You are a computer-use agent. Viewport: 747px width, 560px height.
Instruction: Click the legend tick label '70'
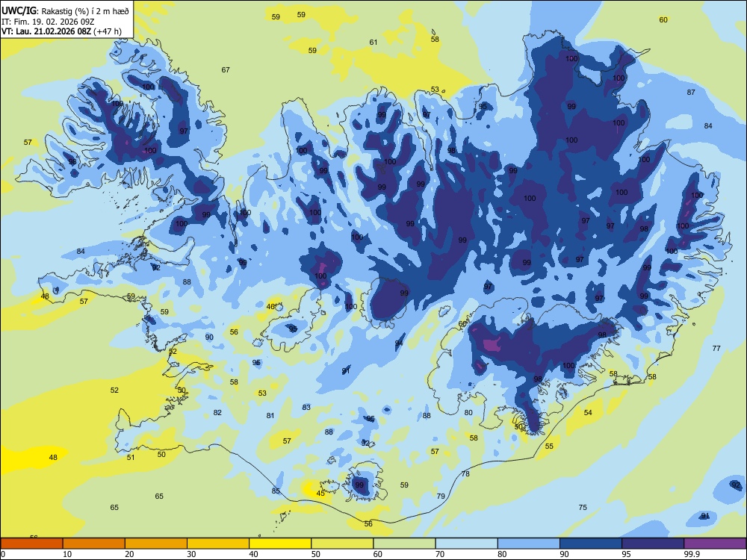(440, 554)
